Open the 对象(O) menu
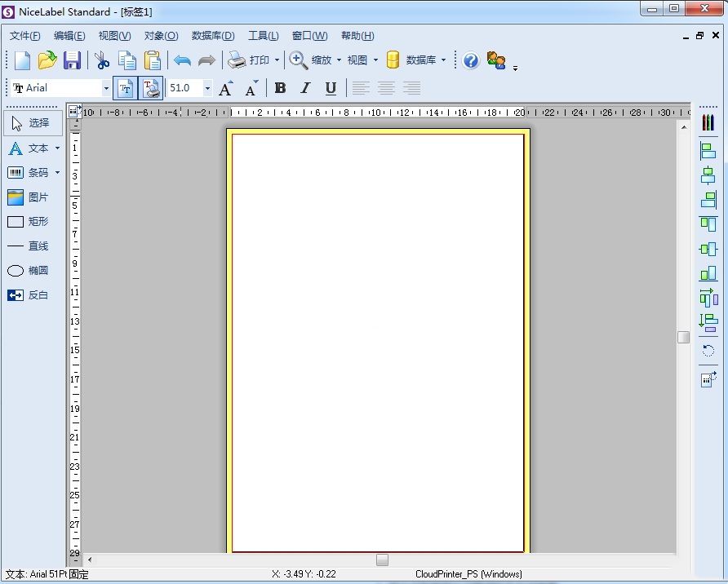 tap(161, 36)
